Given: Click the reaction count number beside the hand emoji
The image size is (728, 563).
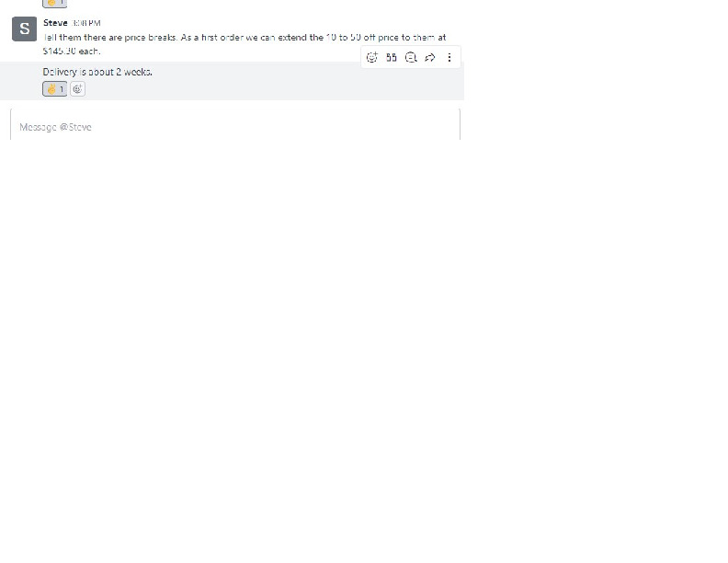Looking at the screenshot, I should [62, 89].
